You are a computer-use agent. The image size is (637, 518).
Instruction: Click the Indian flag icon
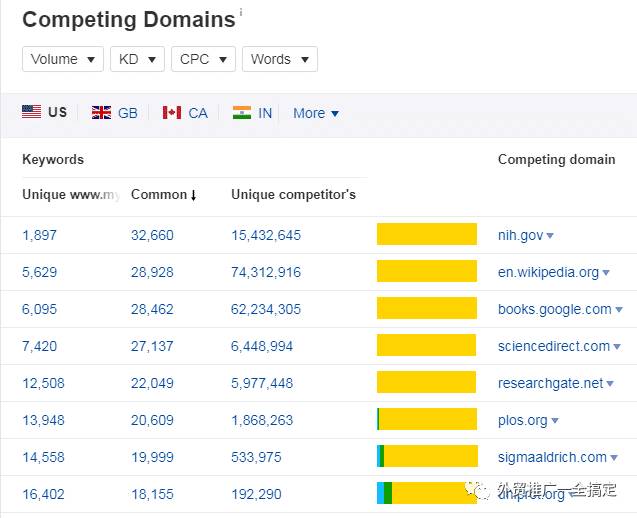tap(242, 113)
